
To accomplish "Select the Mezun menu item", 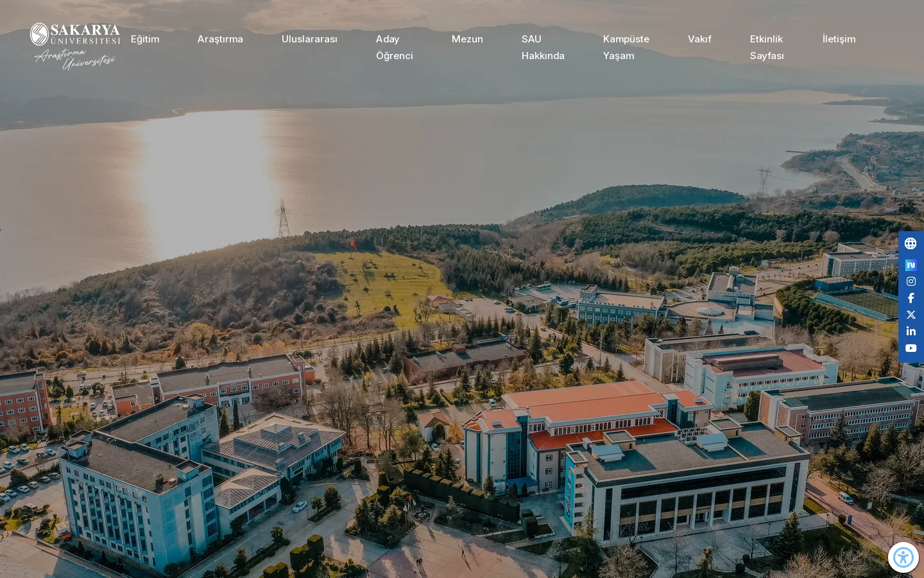I will click(467, 39).
